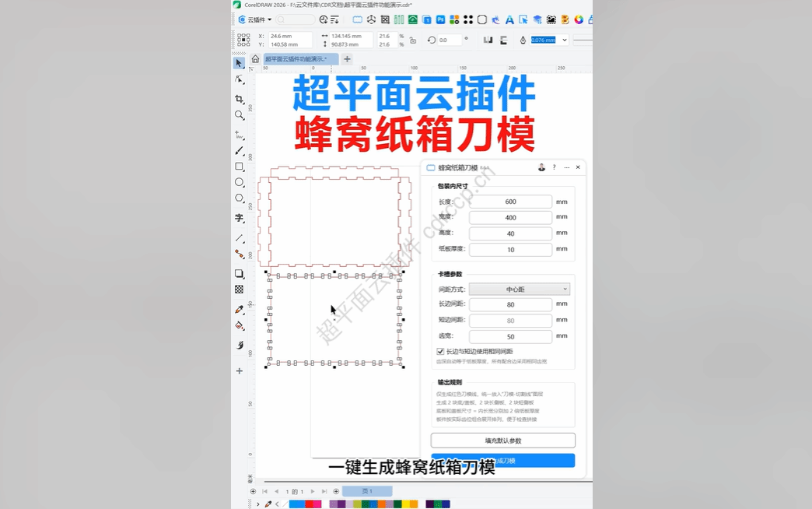The image size is (812, 509).
Task: Select the Connector tool
Action: tap(239, 254)
